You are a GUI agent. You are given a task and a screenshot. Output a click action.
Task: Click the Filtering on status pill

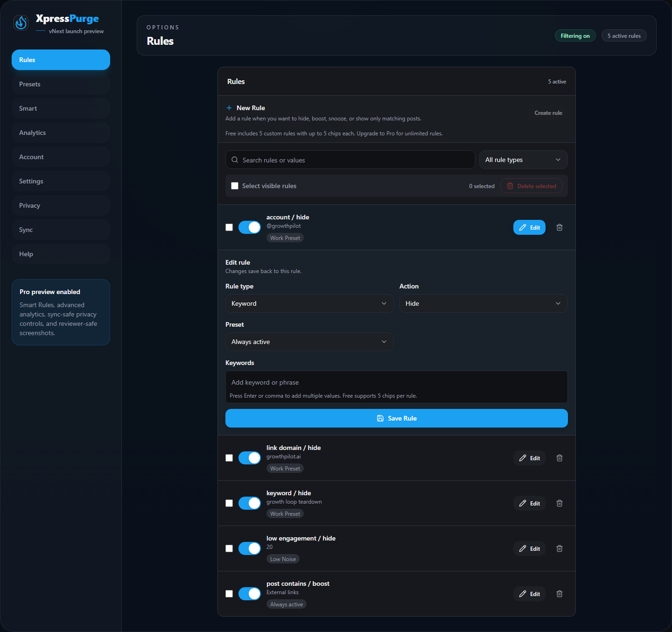pyautogui.click(x=575, y=36)
